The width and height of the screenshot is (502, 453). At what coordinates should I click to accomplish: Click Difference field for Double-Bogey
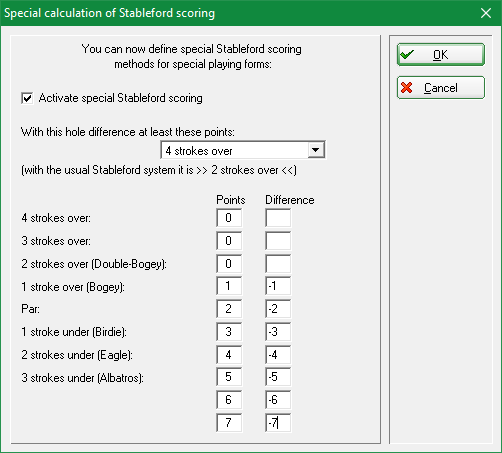(x=278, y=264)
